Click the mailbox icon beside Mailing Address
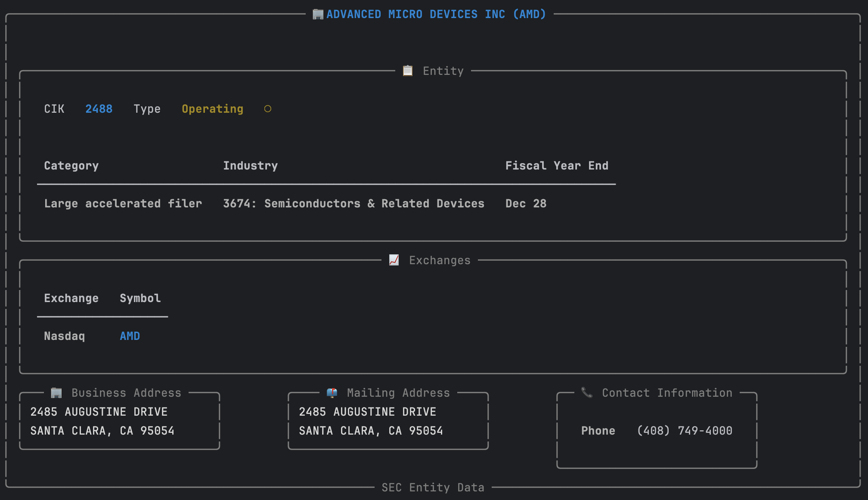This screenshot has width=868, height=500. [332, 392]
